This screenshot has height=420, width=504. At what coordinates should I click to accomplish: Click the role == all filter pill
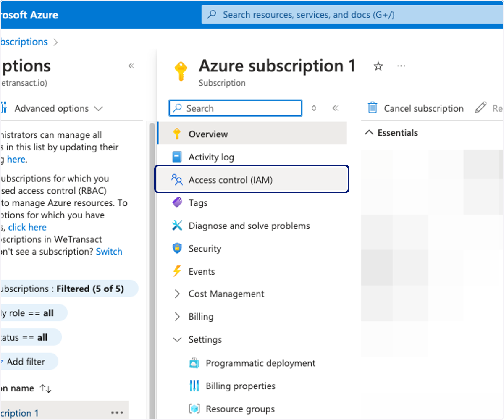pos(34,313)
